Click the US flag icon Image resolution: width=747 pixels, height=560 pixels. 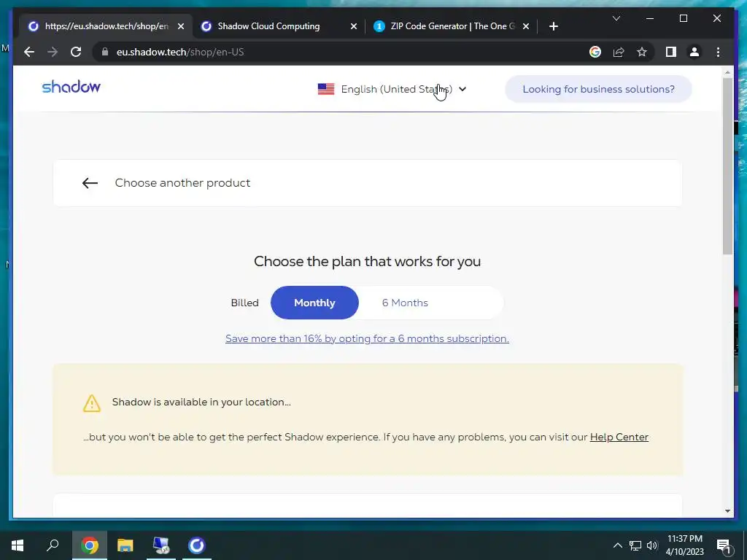pos(326,89)
